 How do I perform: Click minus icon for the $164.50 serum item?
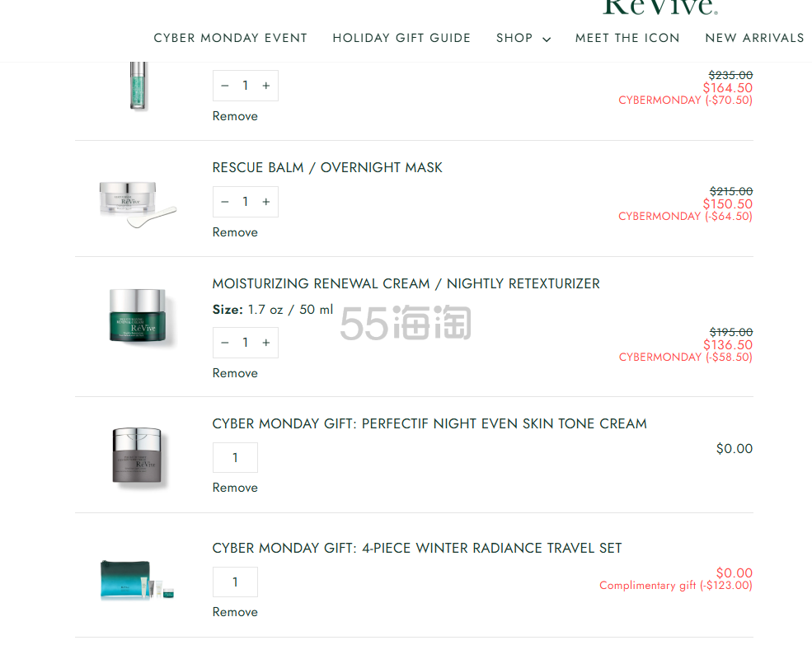pos(225,86)
